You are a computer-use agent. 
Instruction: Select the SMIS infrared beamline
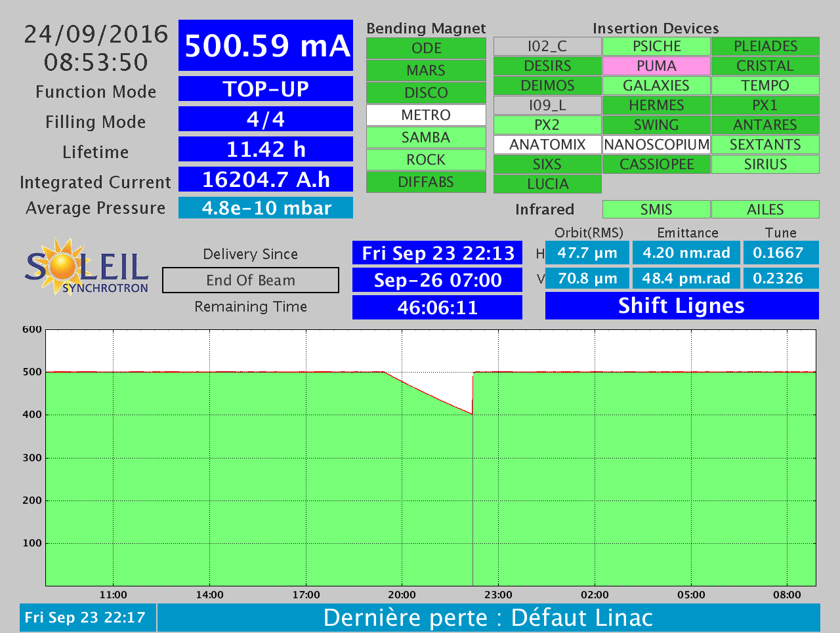coord(656,209)
